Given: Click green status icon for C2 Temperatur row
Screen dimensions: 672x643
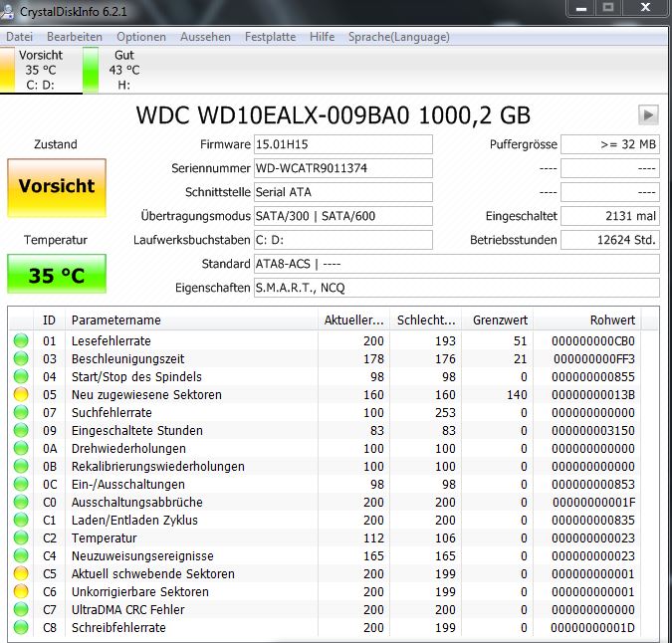Looking at the screenshot, I should coord(21,538).
